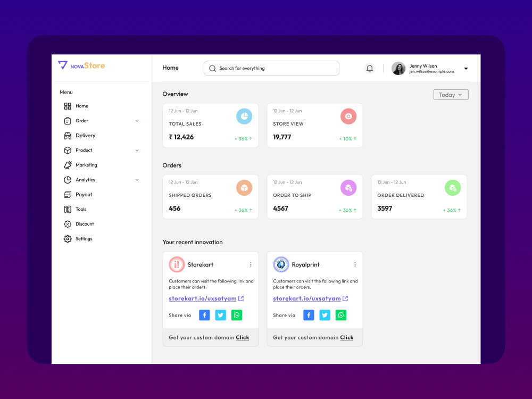Open the Today period dropdown
Screen dimensions: 532x399
coord(451,95)
